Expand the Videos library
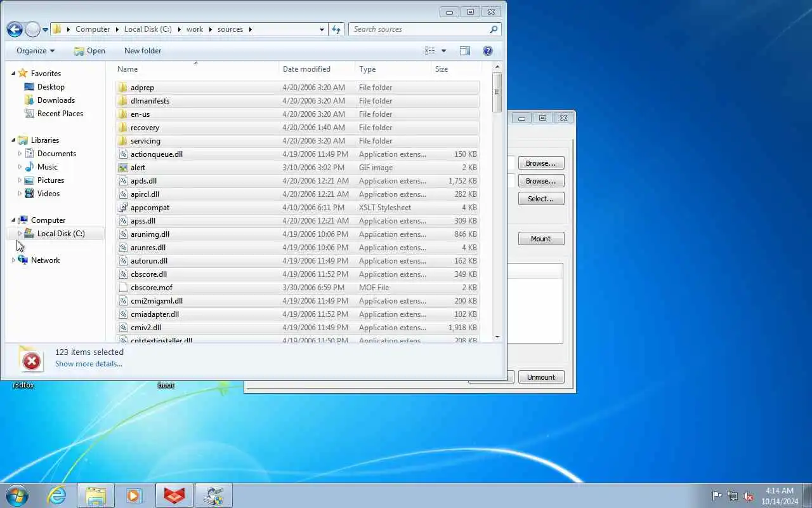 (20, 194)
